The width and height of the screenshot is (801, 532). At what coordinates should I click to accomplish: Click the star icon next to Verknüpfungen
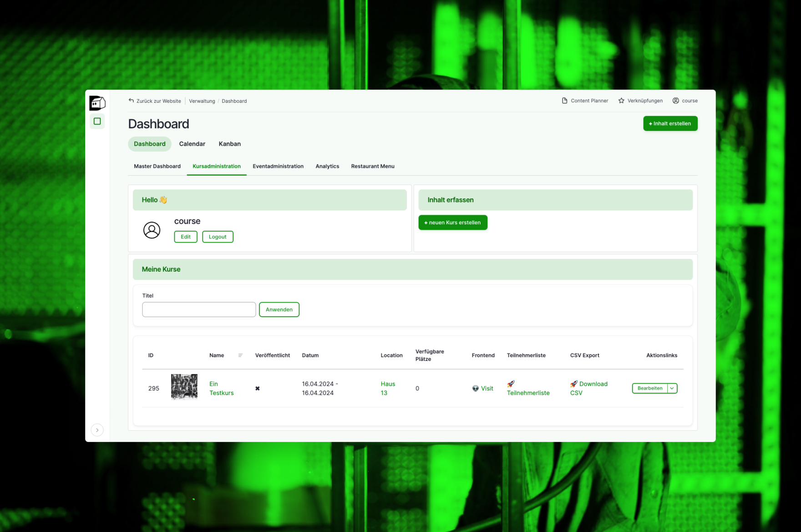621,100
